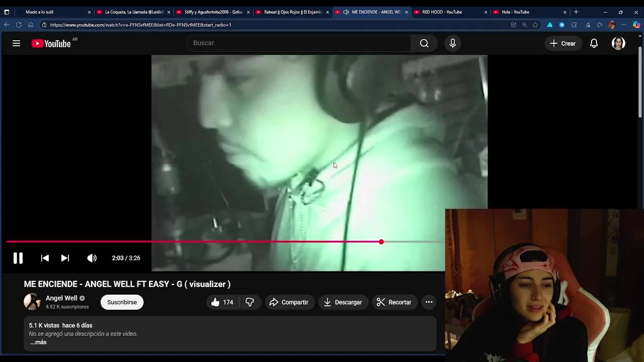Open the favorites list icon
Image resolution: width=644 pixels, height=362 pixels.
600,25
